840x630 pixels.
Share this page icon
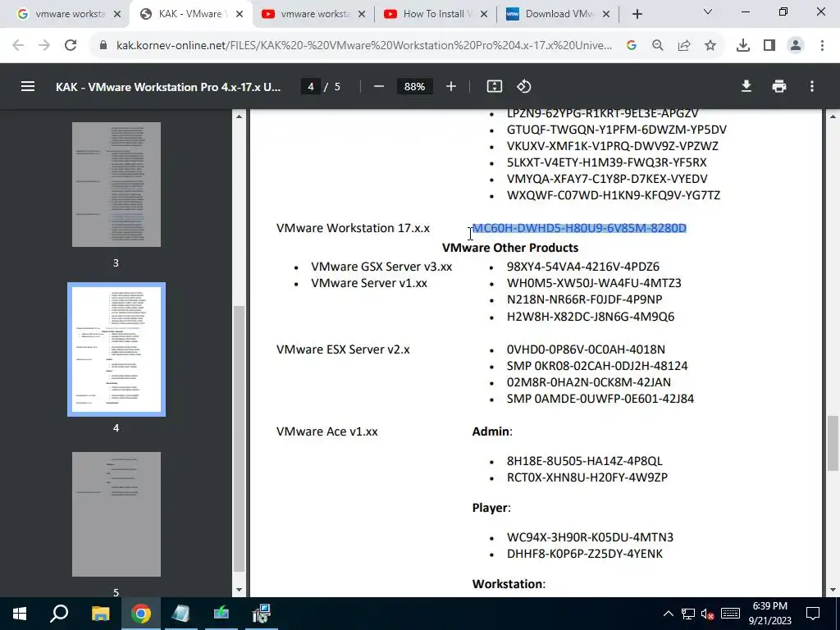point(684,46)
